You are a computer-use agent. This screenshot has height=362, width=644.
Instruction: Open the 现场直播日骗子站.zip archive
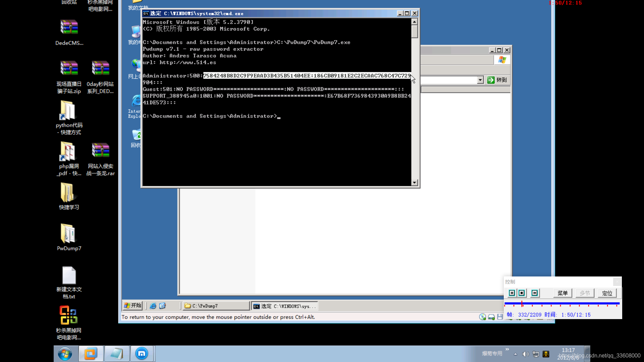pos(69,77)
